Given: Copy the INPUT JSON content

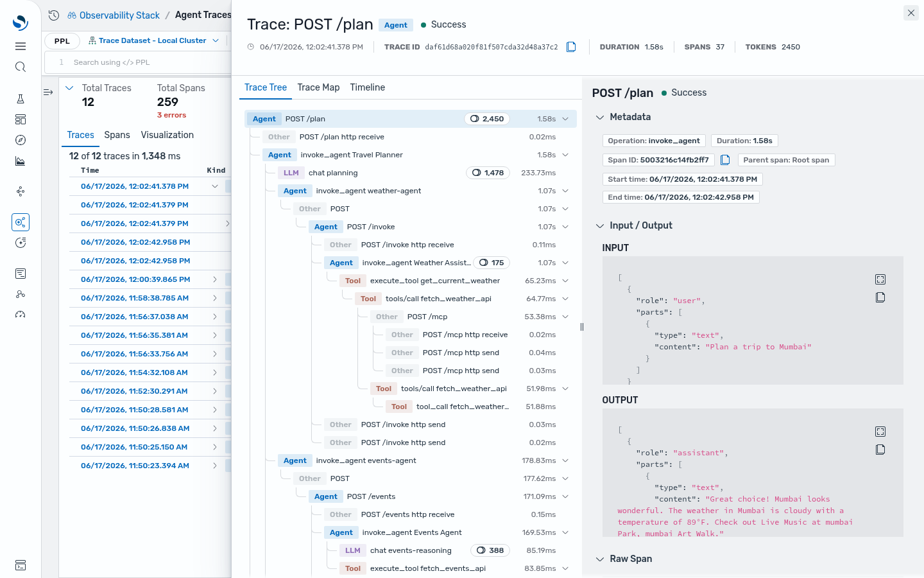Looking at the screenshot, I should [880, 297].
